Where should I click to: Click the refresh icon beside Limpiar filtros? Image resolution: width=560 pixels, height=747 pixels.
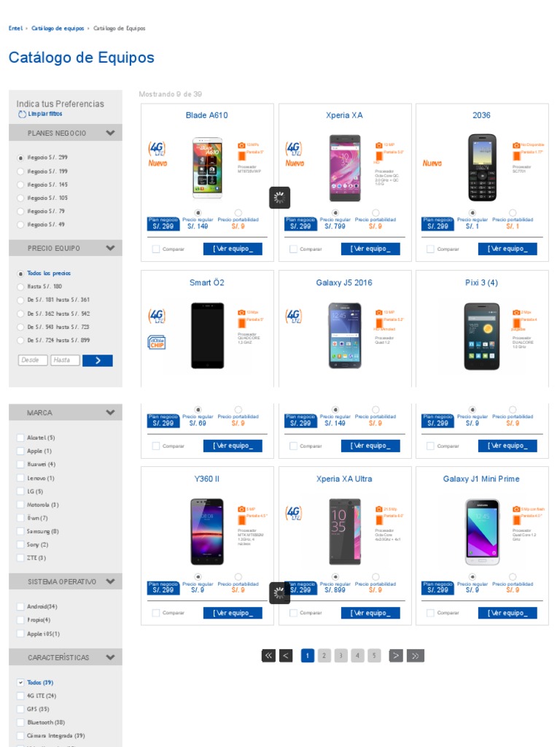click(22, 115)
